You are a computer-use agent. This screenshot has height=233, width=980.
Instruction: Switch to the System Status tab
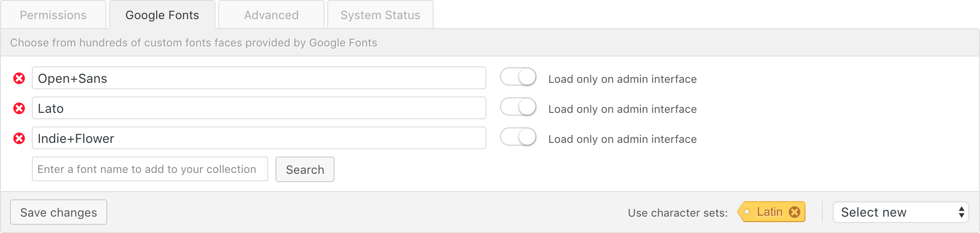click(380, 15)
